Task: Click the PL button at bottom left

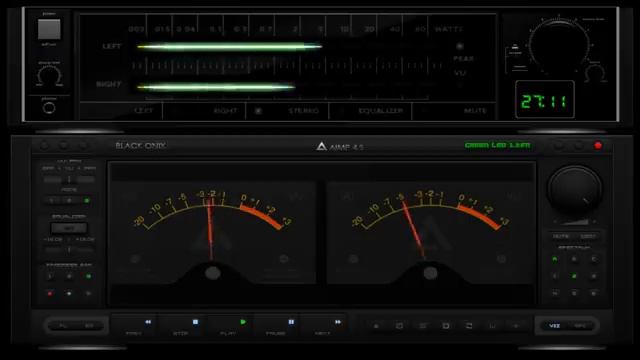Action: 62,326
